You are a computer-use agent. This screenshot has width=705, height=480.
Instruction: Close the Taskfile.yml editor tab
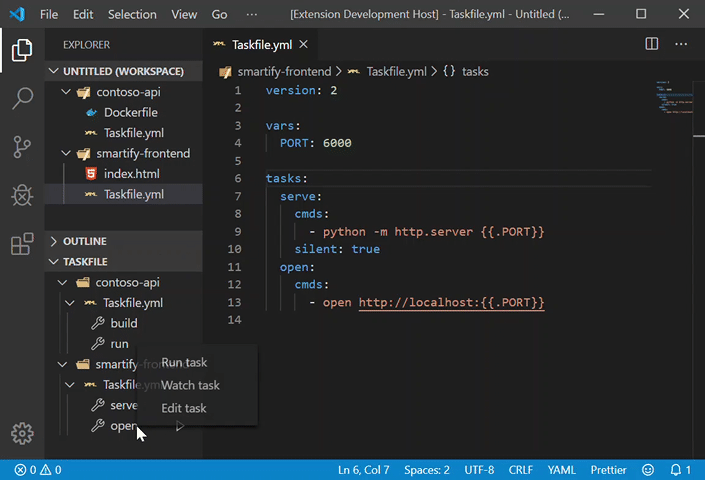pos(303,44)
